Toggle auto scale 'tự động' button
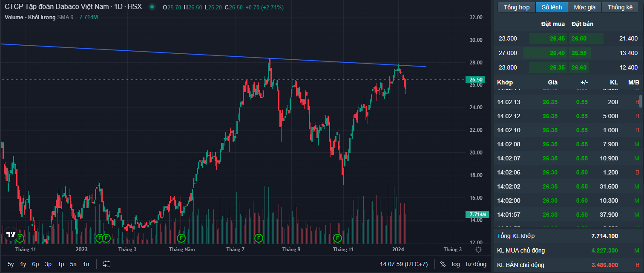 [476, 264]
